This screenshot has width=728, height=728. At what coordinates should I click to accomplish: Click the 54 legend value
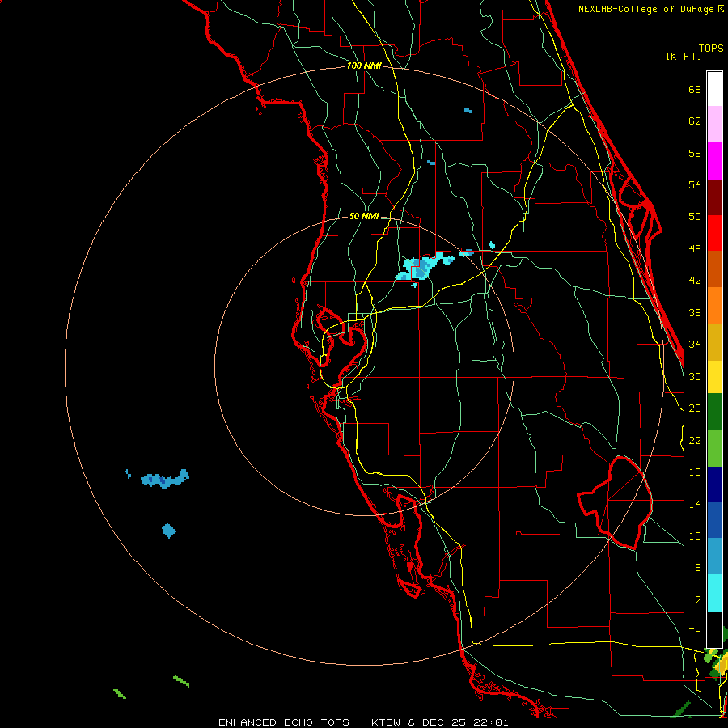coord(695,184)
